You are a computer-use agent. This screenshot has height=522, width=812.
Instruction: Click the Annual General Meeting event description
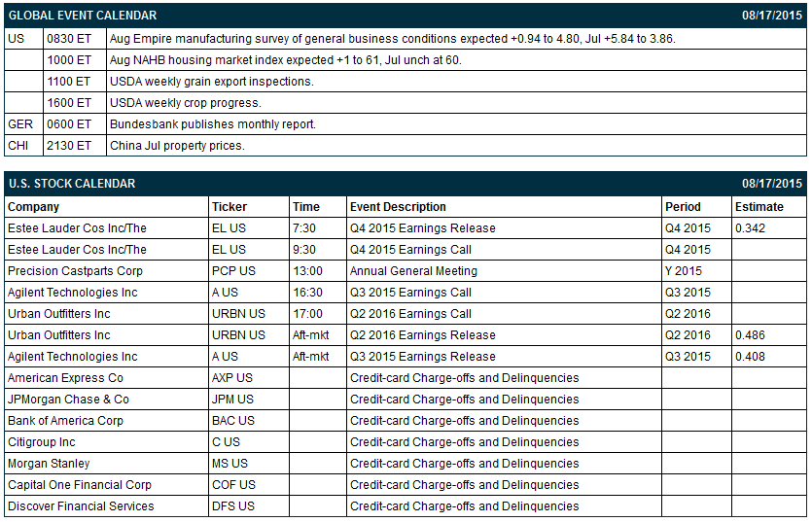click(x=413, y=271)
